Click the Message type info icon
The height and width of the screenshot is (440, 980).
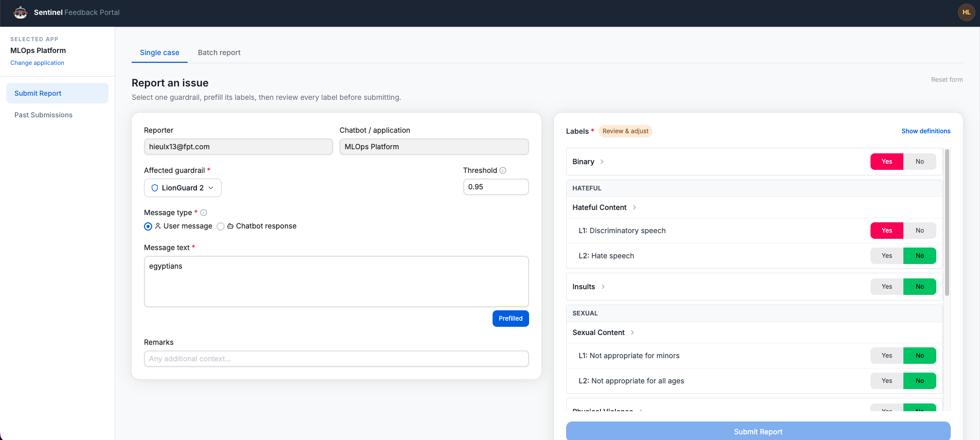tap(204, 213)
